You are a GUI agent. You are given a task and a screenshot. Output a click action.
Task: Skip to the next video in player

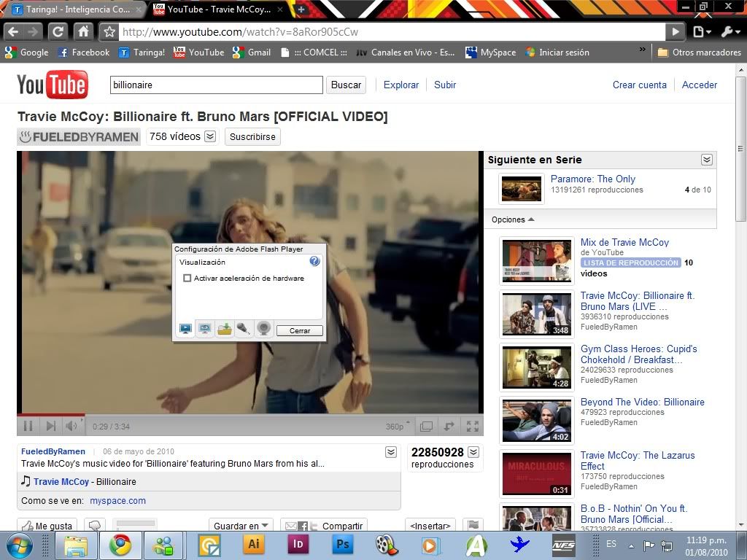point(50,426)
